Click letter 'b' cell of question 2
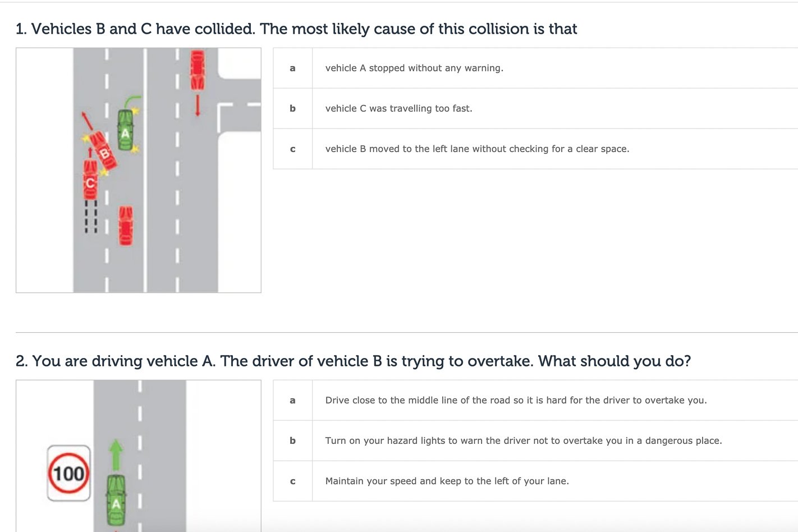 point(292,441)
